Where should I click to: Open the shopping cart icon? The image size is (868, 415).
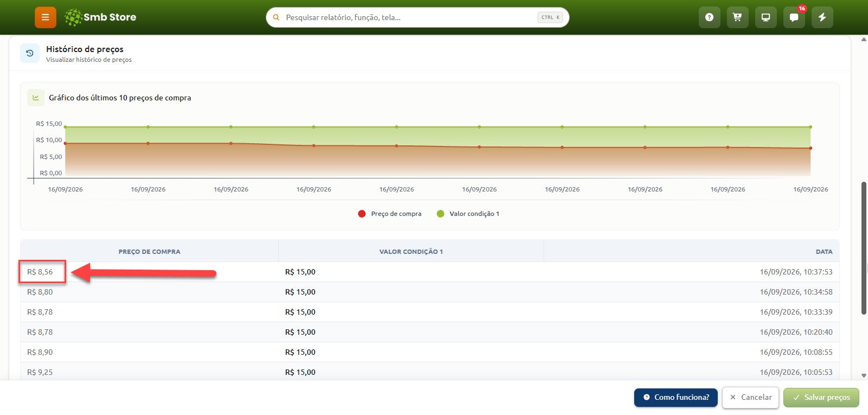(x=738, y=17)
